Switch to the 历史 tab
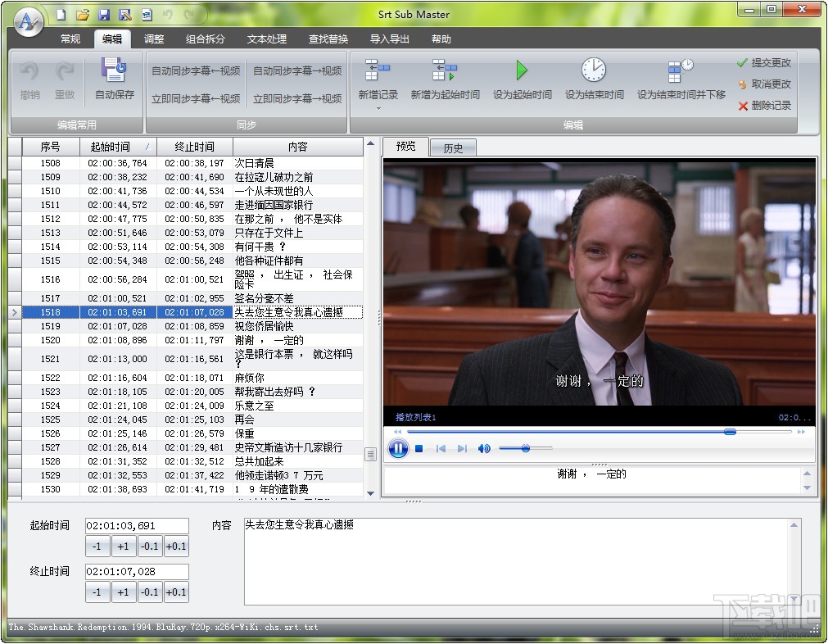This screenshot has height=644, width=828. [x=453, y=148]
